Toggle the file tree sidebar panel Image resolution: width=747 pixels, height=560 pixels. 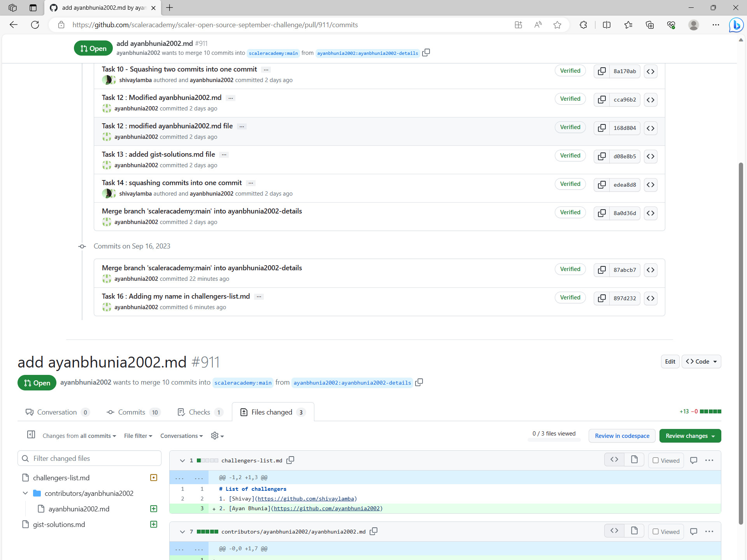[31, 435]
